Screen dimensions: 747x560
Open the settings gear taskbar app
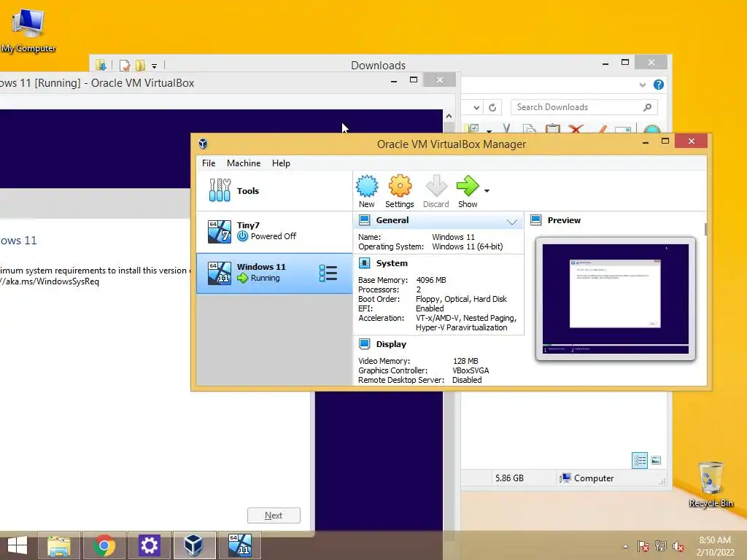click(x=149, y=545)
